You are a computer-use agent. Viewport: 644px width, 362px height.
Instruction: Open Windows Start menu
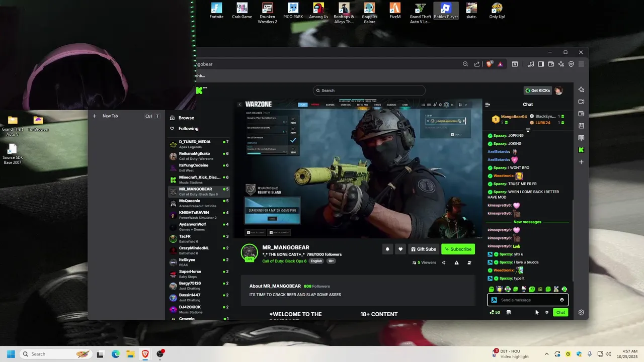coord(11,354)
